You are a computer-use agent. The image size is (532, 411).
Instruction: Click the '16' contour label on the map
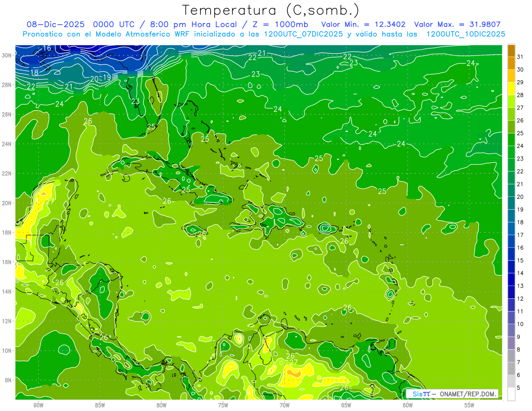47,48
